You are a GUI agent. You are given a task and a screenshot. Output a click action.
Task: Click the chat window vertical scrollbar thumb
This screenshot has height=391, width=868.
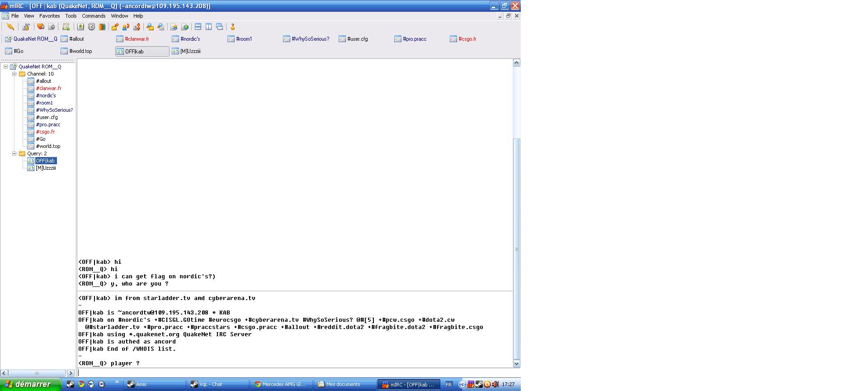(x=517, y=248)
